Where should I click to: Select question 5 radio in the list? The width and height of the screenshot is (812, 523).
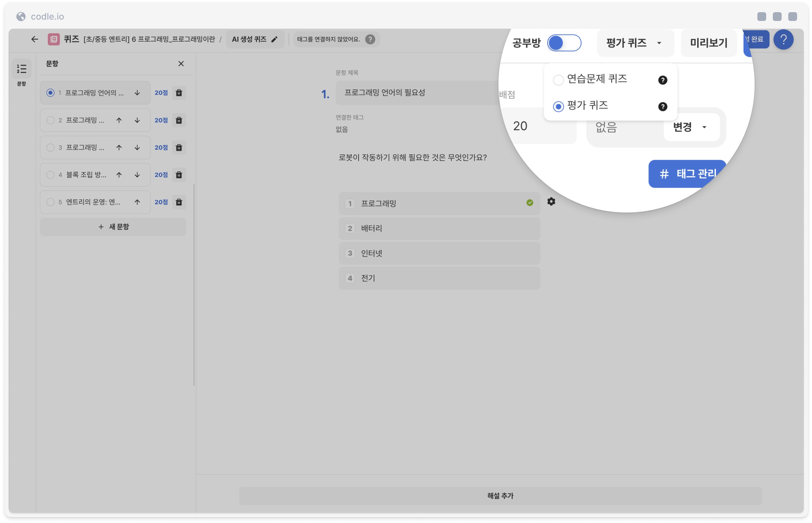pos(50,202)
